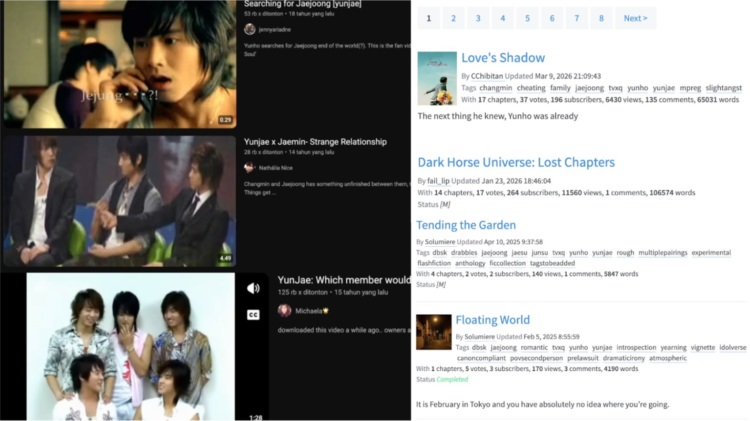Click the cheating tag on Love's Shadow
The image size is (750, 421).
coord(531,88)
